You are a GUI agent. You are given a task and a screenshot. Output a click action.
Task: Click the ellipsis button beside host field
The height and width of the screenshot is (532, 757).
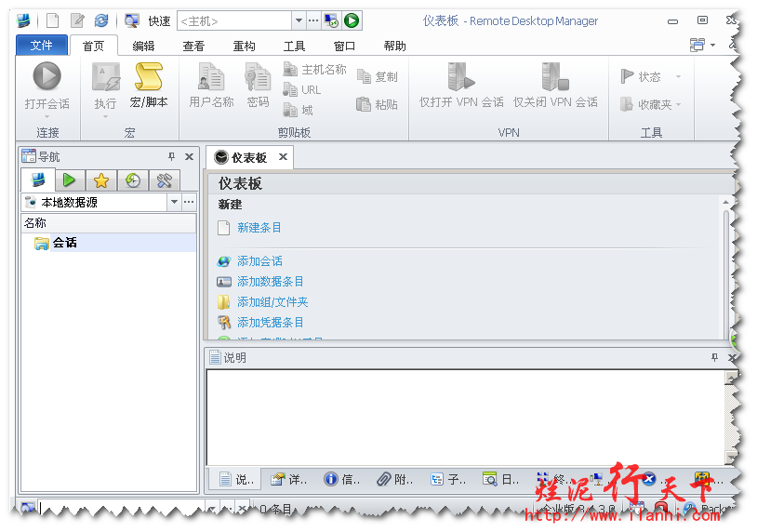point(313,20)
